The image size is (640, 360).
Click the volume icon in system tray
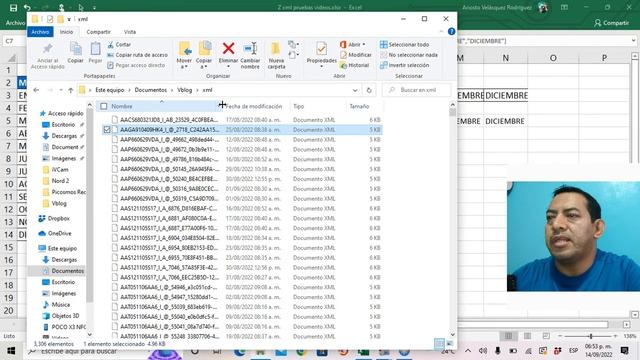tap(483, 351)
